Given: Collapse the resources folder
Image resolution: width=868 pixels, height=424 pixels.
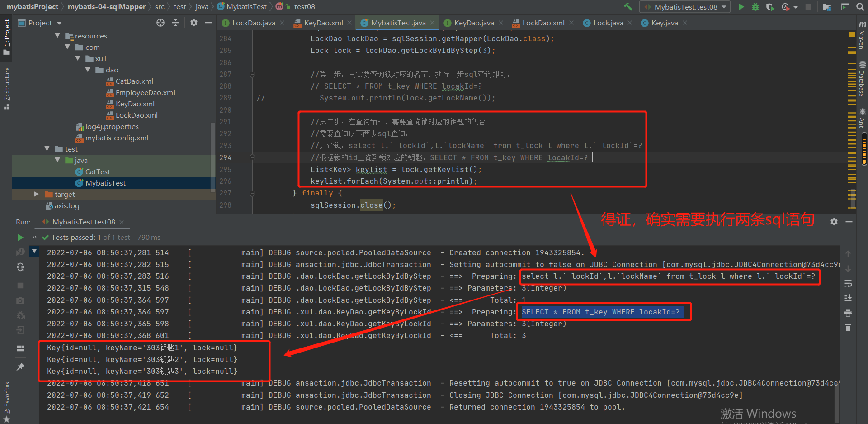Looking at the screenshot, I should pos(57,35).
